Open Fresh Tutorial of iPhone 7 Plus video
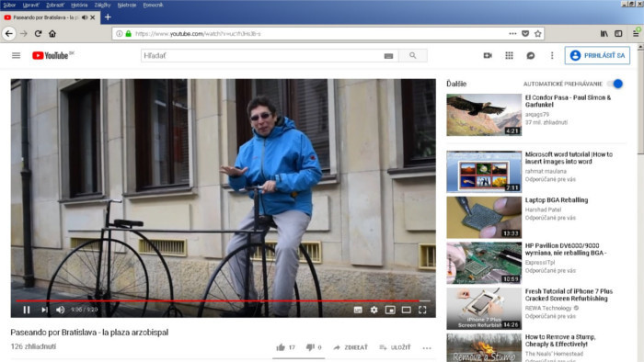Image resolution: width=644 pixels, height=362 pixels. pyautogui.click(x=569, y=295)
